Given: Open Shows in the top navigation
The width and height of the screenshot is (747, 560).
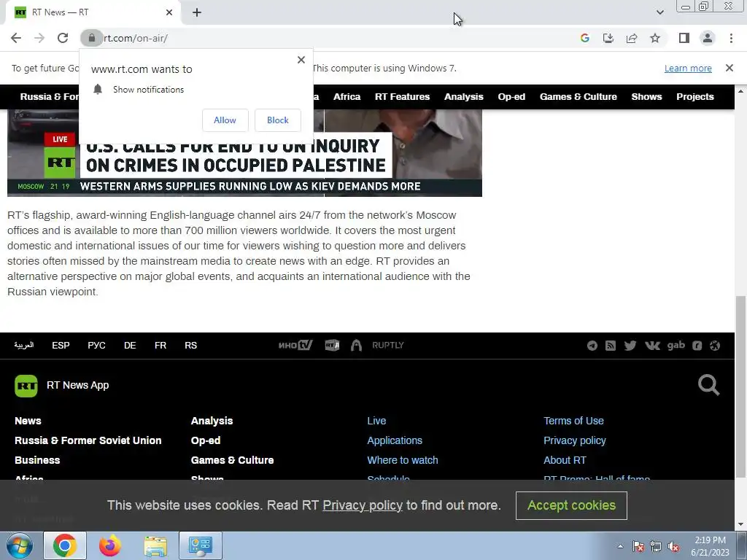Looking at the screenshot, I should 646,97.
